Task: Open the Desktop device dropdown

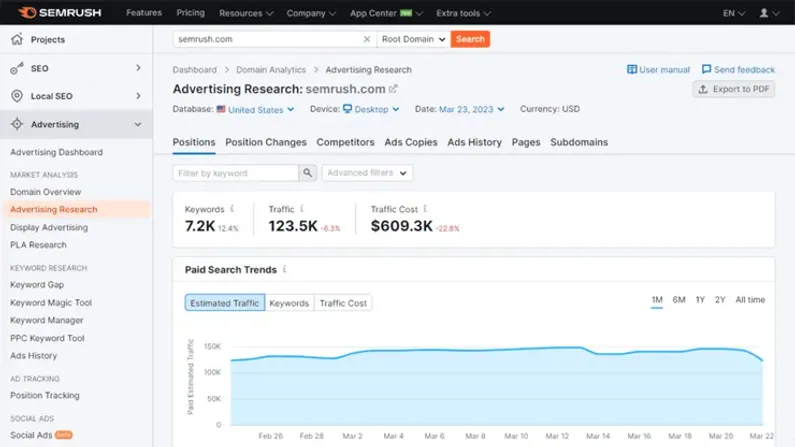Action: (377, 109)
